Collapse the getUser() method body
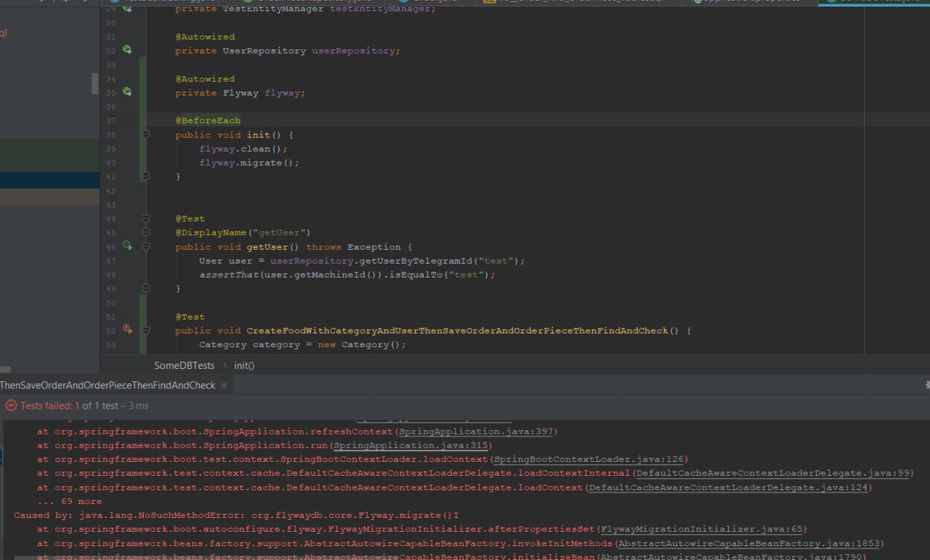This screenshot has height=560, width=930. coord(146,246)
